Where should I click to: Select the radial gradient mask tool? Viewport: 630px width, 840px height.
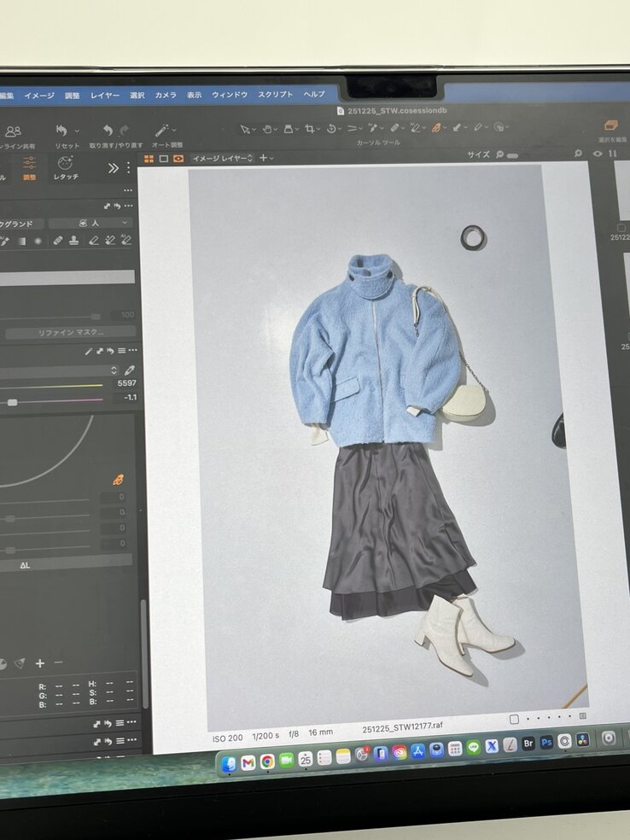point(38,242)
